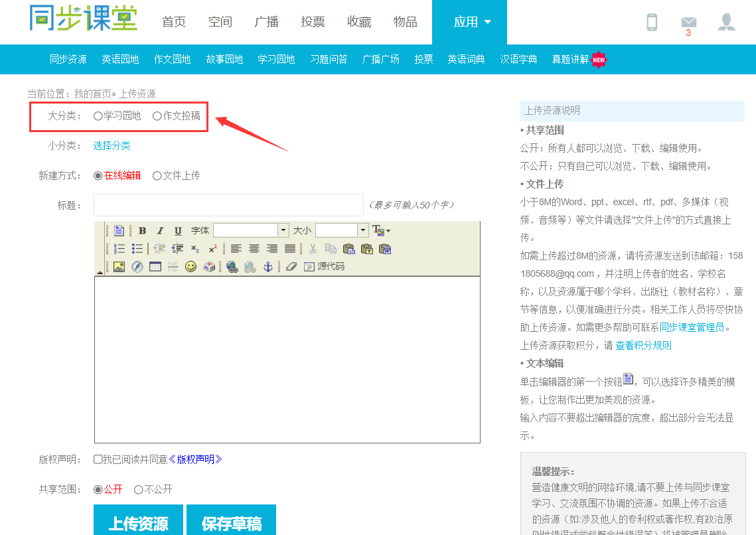The image size is (756, 535).
Task: Expand the 应用 dropdown menu
Action: click(x=470, y=22)
